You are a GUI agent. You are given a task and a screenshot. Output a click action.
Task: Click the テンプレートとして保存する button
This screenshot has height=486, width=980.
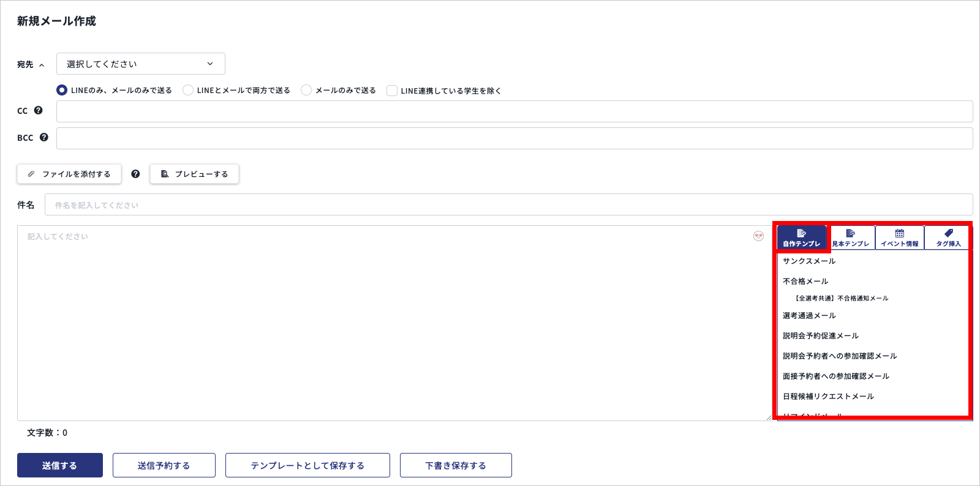click(307, 465)
